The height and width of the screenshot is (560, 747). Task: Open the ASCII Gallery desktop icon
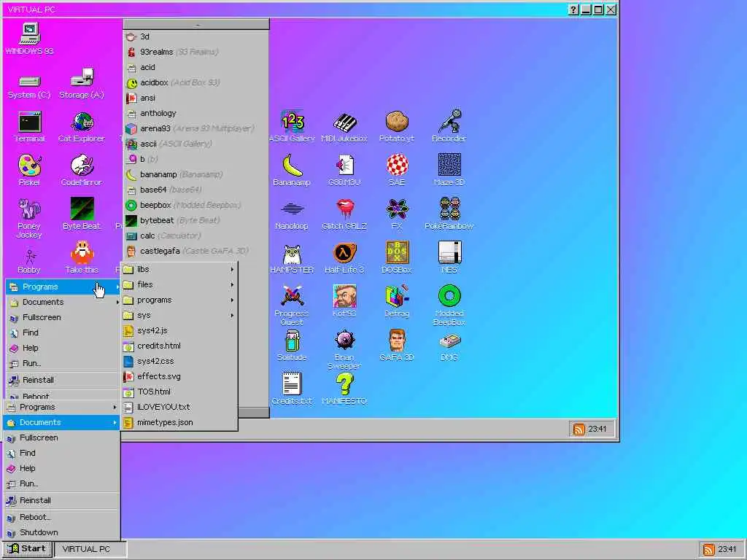tap(292, 127)
